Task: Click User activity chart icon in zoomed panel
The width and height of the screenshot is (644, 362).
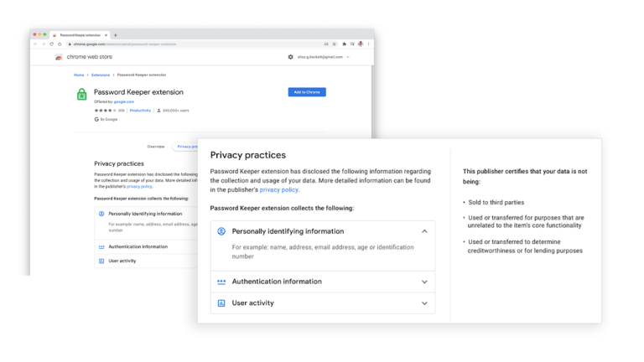Action: [x=221, y=303]
